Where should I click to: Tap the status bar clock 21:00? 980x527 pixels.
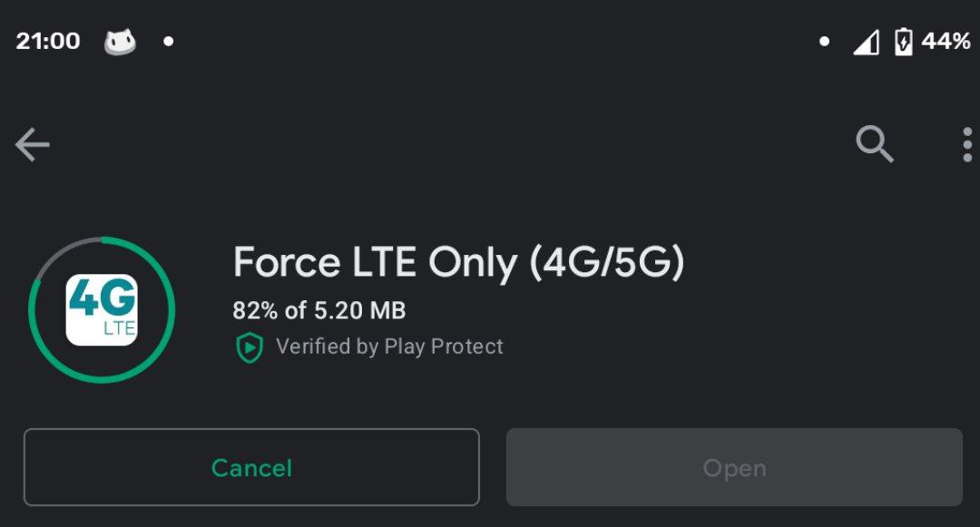coord(48,41)
